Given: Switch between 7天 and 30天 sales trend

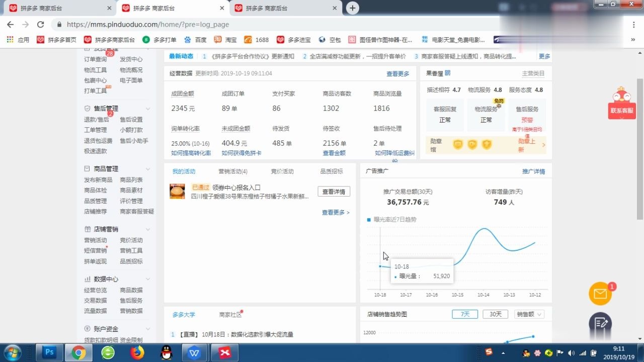Looking at the screenshot, I should pyautogui.click(x=464, y=314).
